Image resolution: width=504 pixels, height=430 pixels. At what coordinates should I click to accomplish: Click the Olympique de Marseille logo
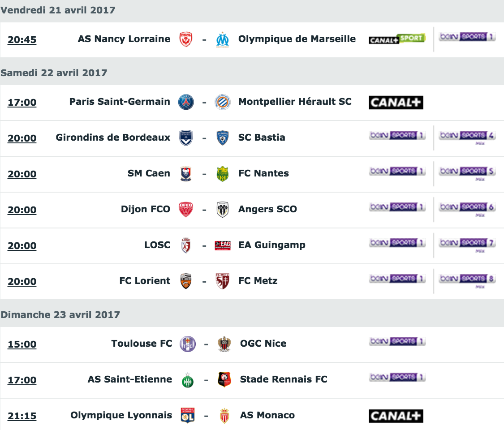[x=222, y=39]
